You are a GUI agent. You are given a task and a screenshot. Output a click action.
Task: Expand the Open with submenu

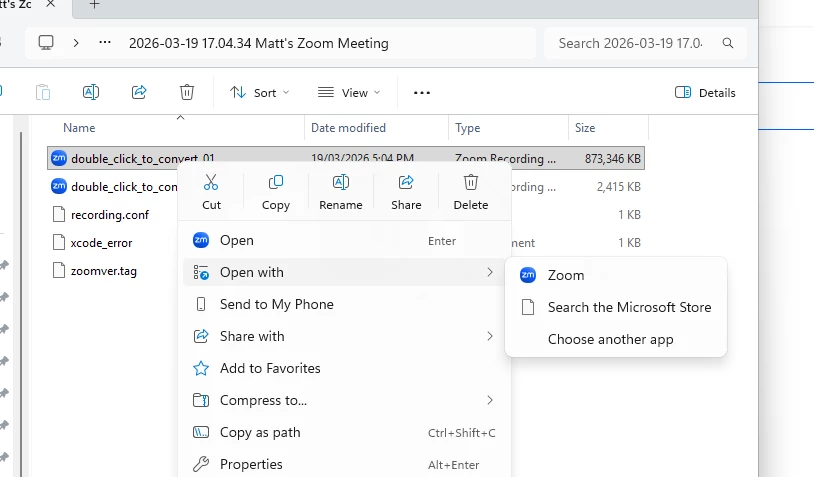(344, 272)
